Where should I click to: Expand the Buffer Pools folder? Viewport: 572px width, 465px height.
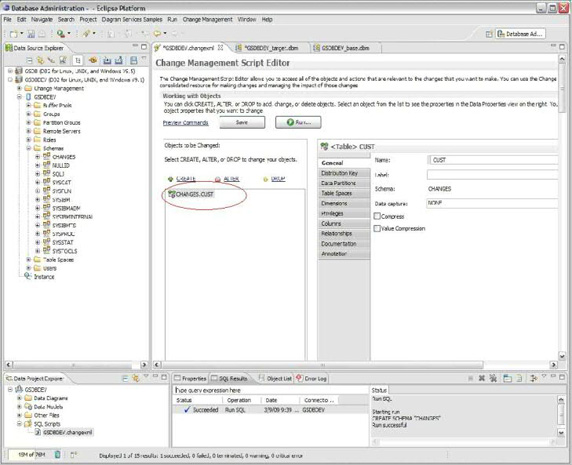[x=28, y=105]
